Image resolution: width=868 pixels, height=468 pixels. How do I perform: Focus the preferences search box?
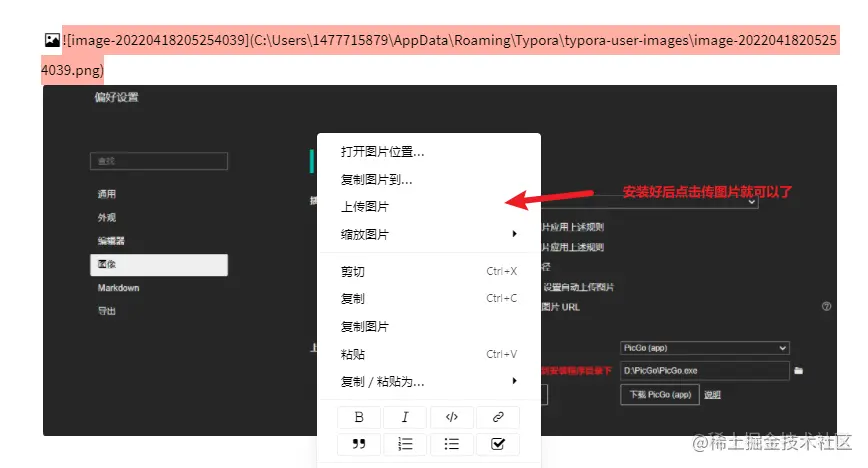[159, 161]
